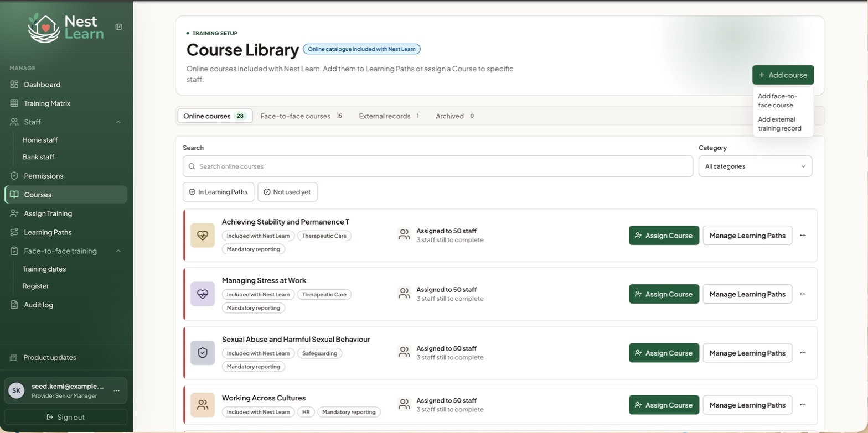Image resolution: width=868 pixels, height=433 pixels.
Task: Switch to External records tab
Action: coord(389,116)
